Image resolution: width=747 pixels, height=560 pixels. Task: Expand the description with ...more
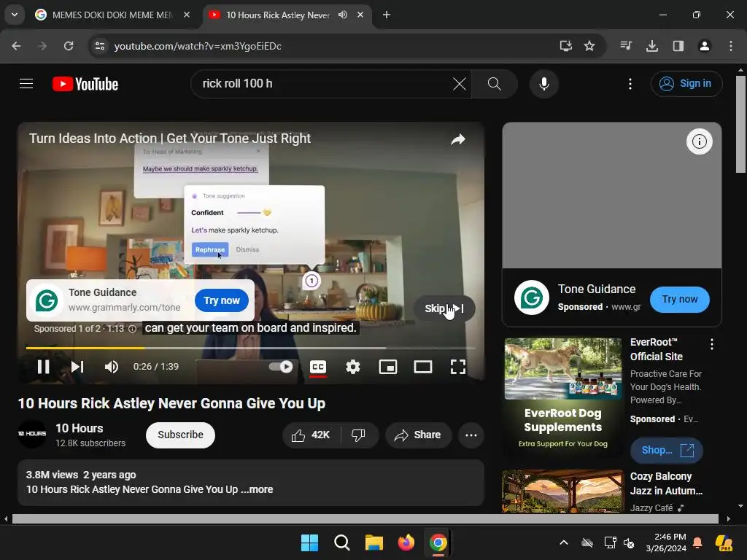(x=258, y=489)
